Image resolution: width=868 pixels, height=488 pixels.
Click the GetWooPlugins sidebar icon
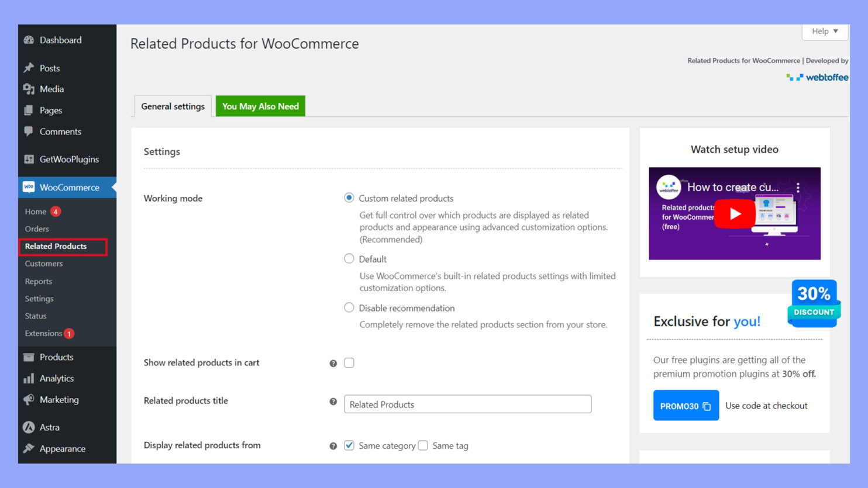tap(29, 159)
